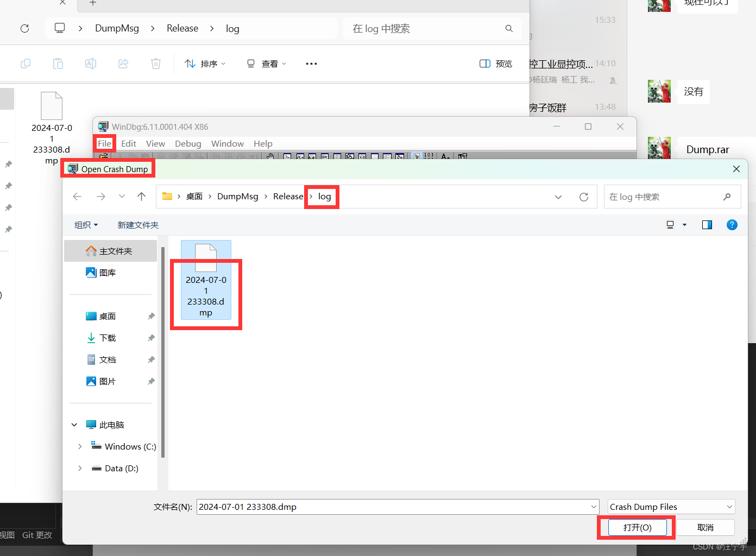Click Release in the Explorer breadcrumb
The width and height of the screenshot is (756, 556).
click(182, 28)
